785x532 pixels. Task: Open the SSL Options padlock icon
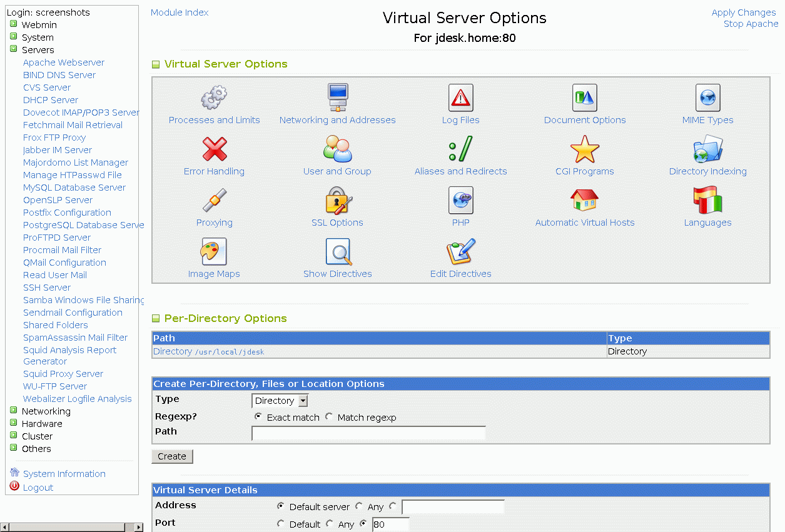(x=338, y=201)
